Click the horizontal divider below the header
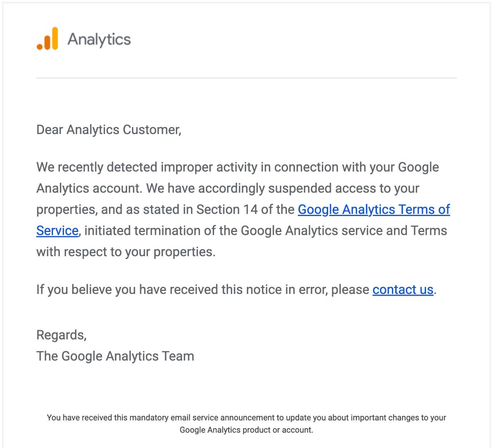 coord(246,78)
